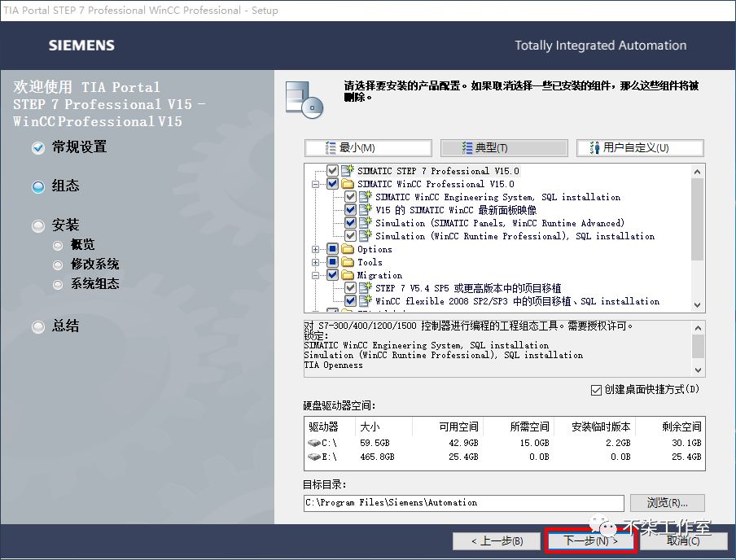Select the 组态 step in sidebar

pyautogui.click(x=55, y=186)
